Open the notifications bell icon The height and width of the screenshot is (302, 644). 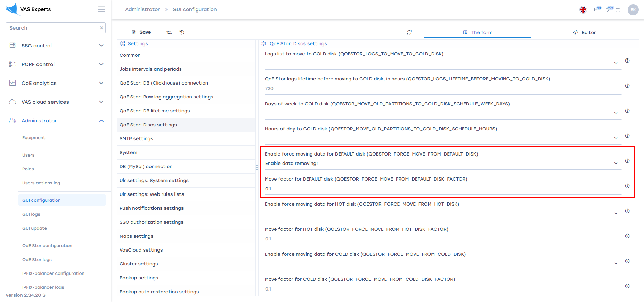click(607, 10)
